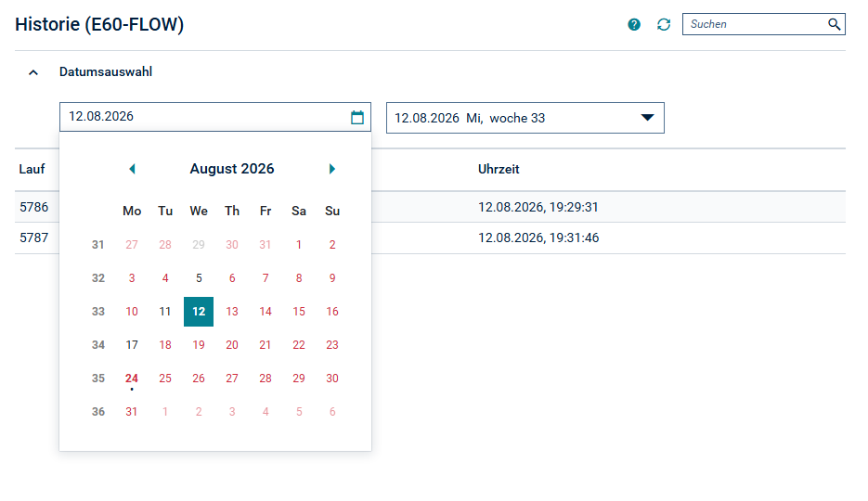
Task: Select August 18 in calendar
Action: tap(165, 345)
